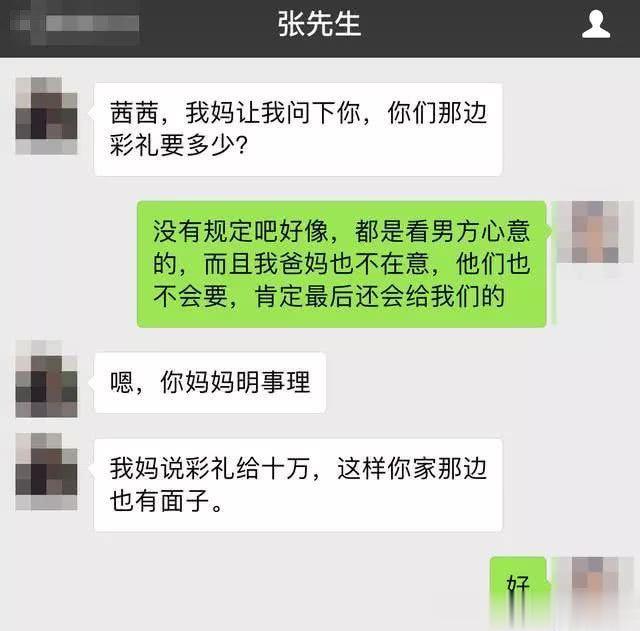The image size is (640, 631).
Task: Select the message 我妈说彩礼给十万
Action: pos(298,485)
